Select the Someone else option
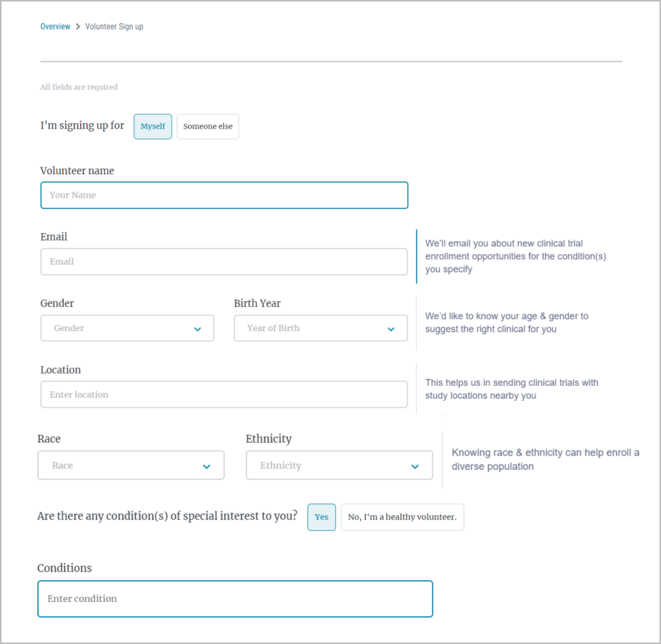This screenshot has width=661, height=644. click(x=208, y=126)
